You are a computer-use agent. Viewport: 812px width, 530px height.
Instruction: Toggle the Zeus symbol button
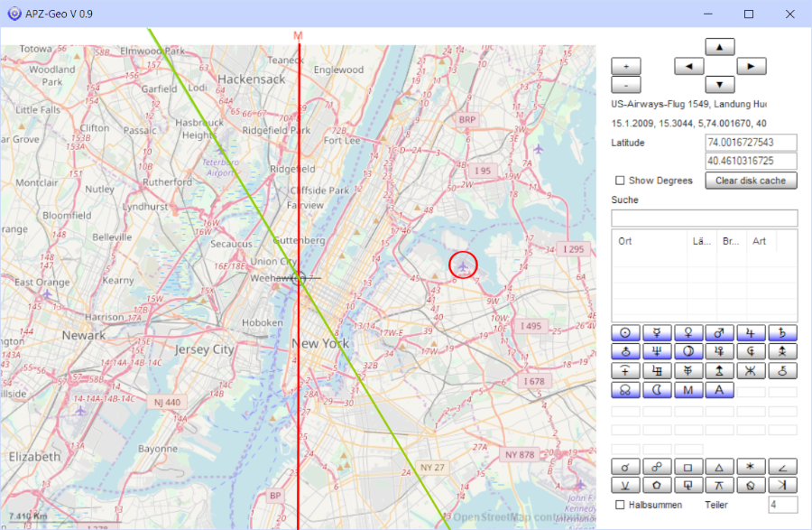(782, 352)
